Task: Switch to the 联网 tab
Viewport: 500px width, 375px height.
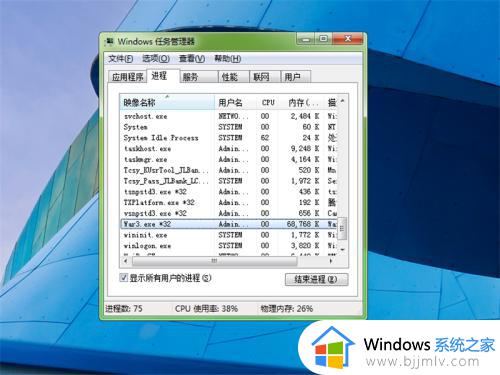Action: [x=265, y=77]
